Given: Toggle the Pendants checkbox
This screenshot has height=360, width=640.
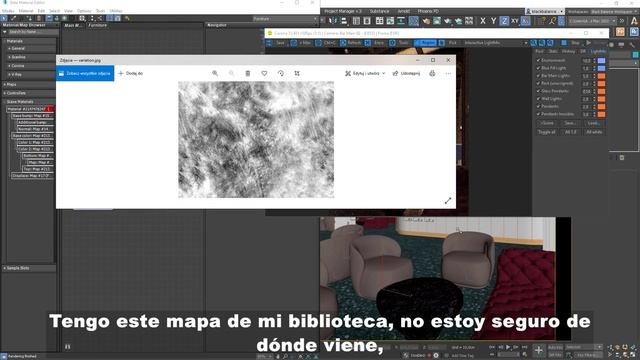Looking at the screenshot, I should (538, 107).
